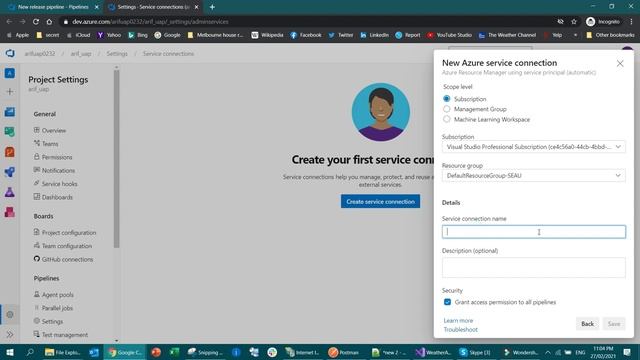
Task: Open Windows Start menu
Action: tap(10, 352)
